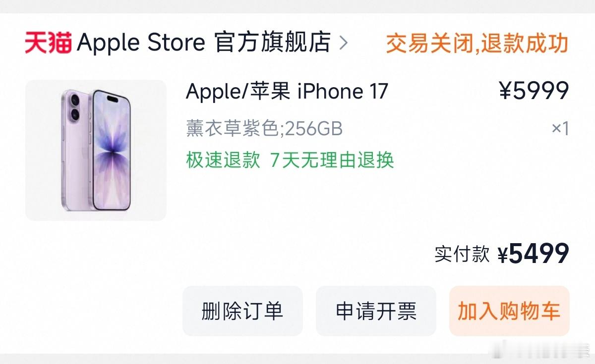Open the purple iPhone 17 product thumbnail
This screenshot has height=364, width=595.
[x=96, y=150]
